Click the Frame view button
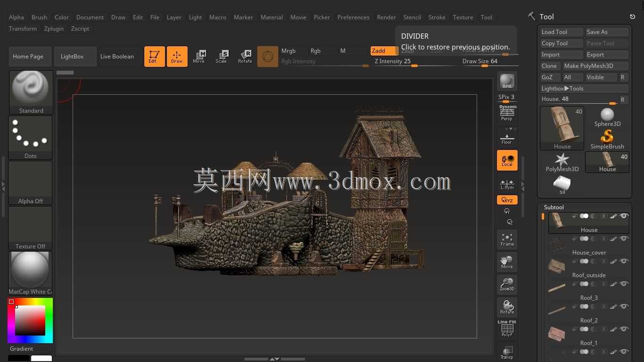The width and height of the screenshot is (644, 362). point(507,239)
